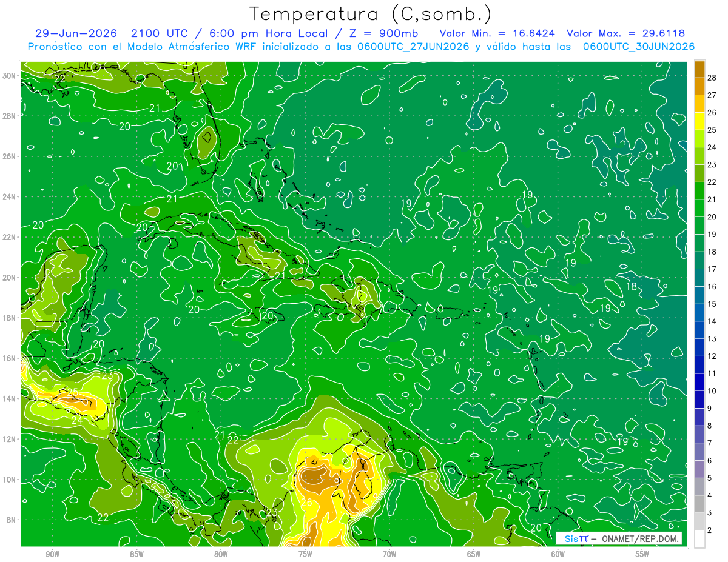728x562 pixels.
Task: Click the 18N latitude axis label
Action: click(x=10, y=318)
